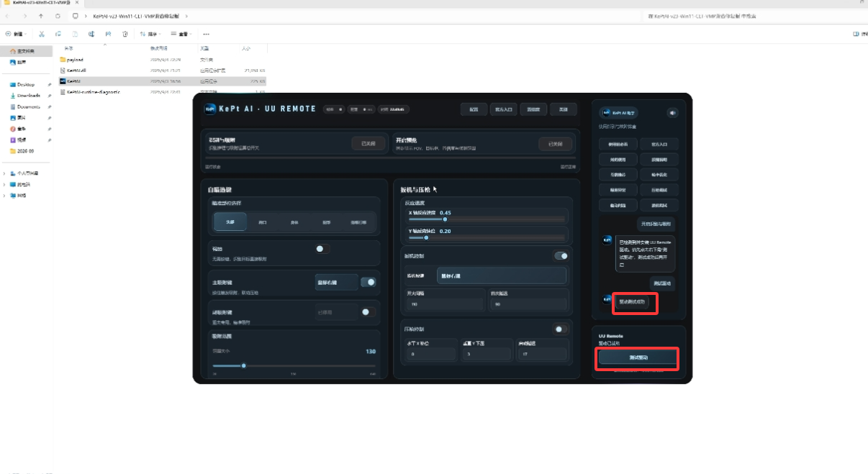Select the 身体 body aim target tab

294,222
